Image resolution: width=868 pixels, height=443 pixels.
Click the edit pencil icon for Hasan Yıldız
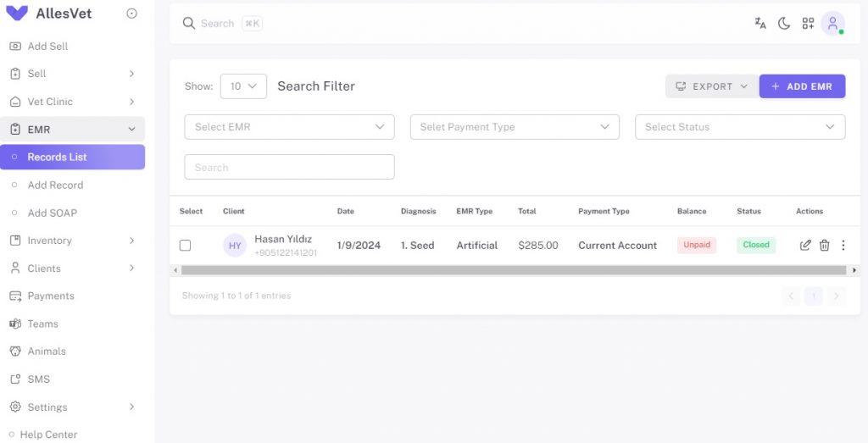(x=805, y=245)
